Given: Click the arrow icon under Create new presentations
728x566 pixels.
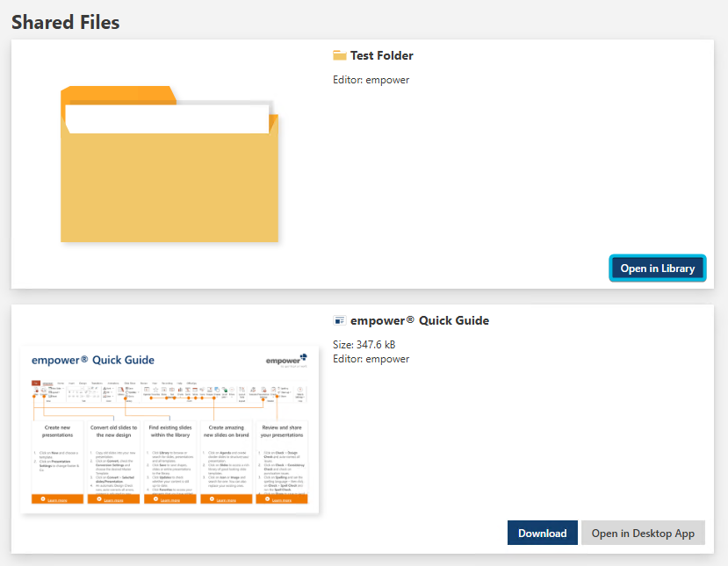Looking at the screenshot, I should [42, 499].
